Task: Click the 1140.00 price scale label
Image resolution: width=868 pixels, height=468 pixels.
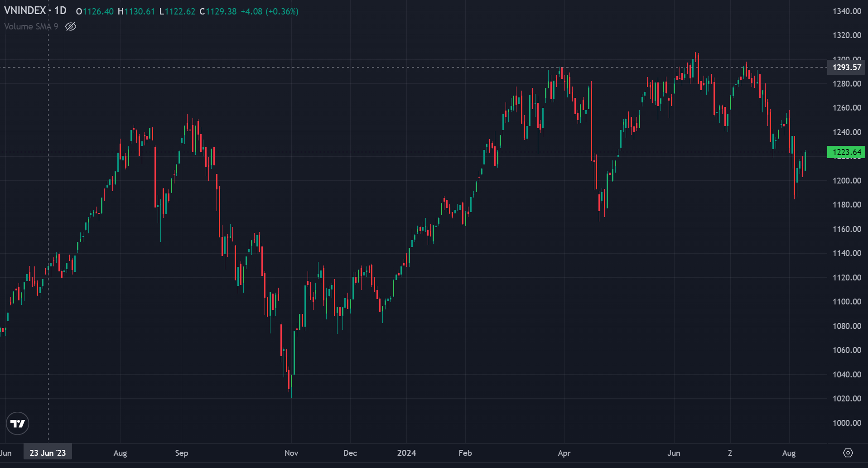Action: [847, 253]
